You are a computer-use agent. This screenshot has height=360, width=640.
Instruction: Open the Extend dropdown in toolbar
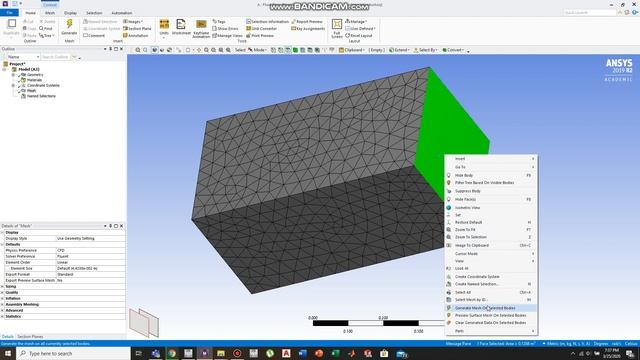coord(399,50)
